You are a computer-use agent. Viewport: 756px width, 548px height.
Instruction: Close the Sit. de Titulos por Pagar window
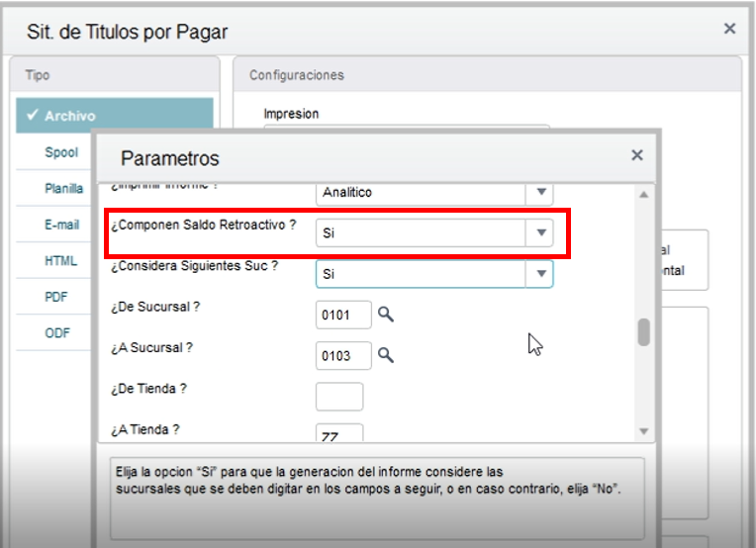coord(729,29)
